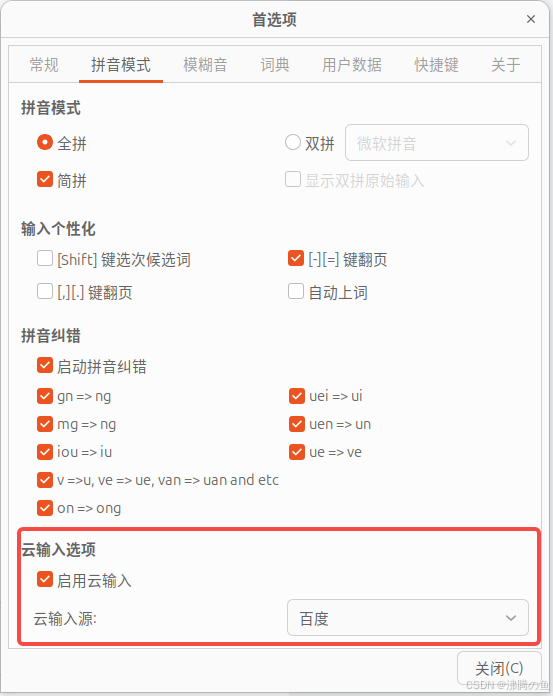Viewport: 553px width, 696px height.
Task: Close the 首选项 dialog with X
Action: click(x=531, y=19)
